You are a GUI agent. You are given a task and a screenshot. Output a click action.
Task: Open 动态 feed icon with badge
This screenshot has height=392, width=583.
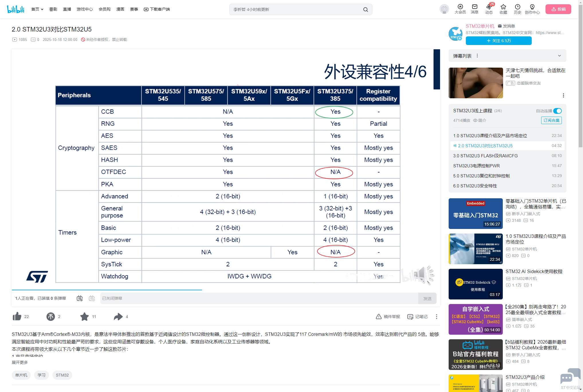tap(489, 9)
